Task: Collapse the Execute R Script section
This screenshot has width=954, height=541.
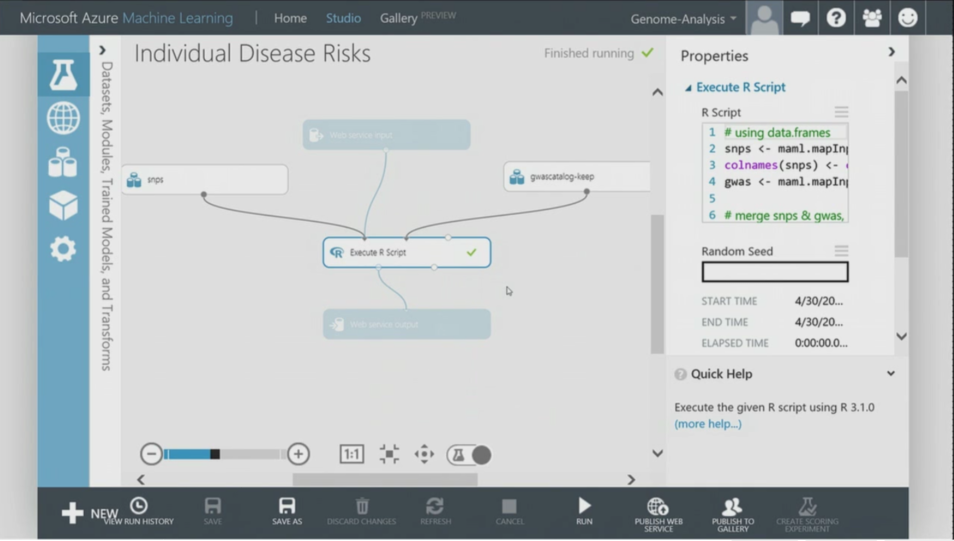Action: 688,88
